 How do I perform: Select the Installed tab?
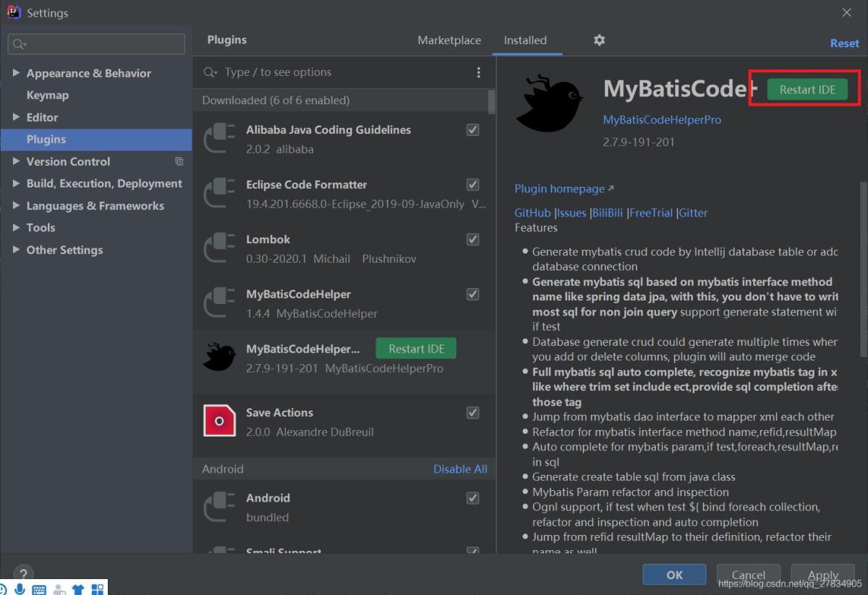(x=525, y=41)
